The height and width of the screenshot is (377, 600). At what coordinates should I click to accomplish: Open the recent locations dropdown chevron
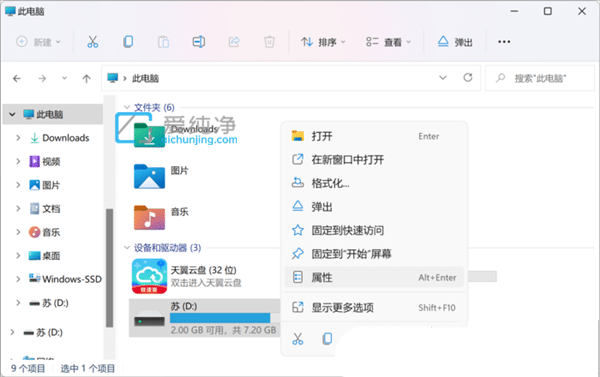[64, 78]
